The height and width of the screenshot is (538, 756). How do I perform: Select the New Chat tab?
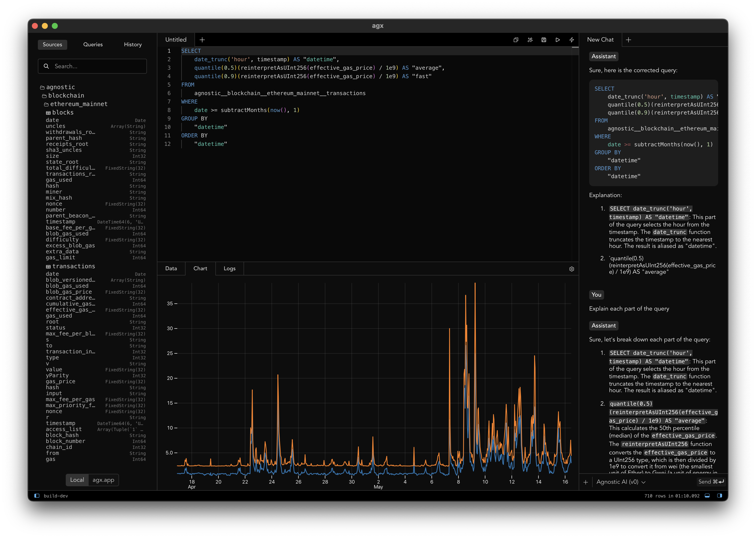point(600,40)
